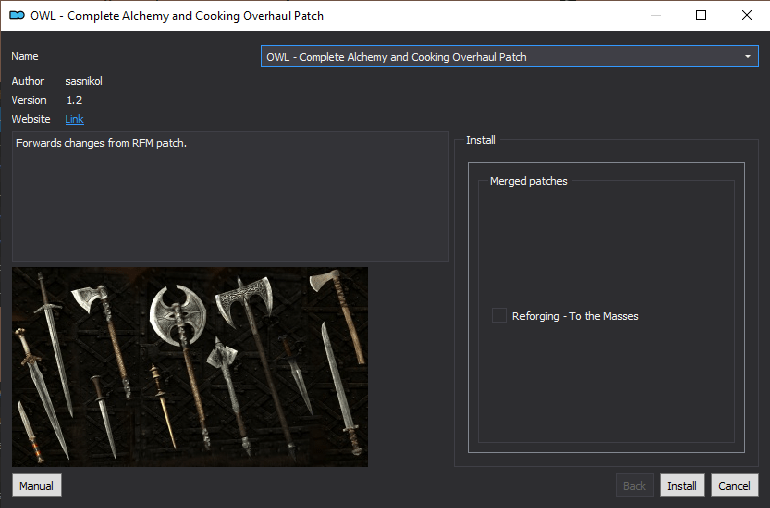Click the Mod Organizer icon in title bar

coord(17,15)
